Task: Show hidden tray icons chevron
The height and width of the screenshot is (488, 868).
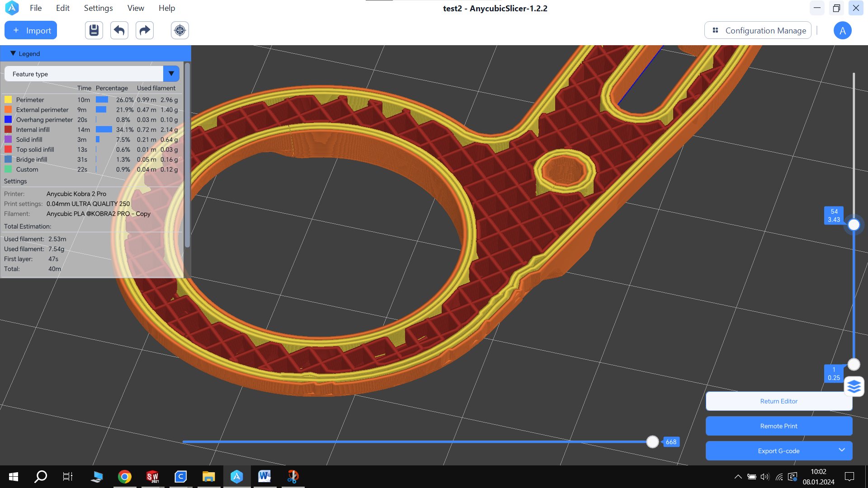Action: click(738, 477)
